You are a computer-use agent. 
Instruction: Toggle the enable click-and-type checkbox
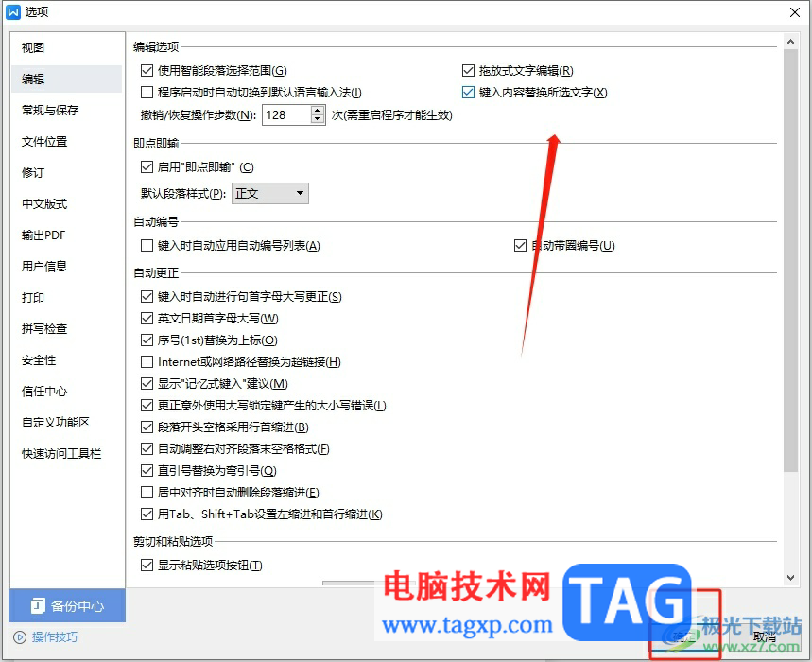tap(147, 166)
